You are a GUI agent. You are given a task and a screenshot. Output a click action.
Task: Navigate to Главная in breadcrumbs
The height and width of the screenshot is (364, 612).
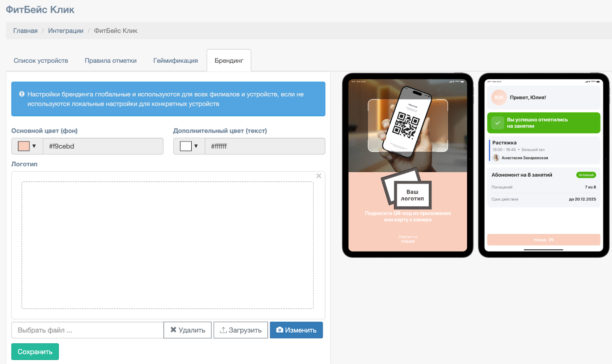click(25, 31)
